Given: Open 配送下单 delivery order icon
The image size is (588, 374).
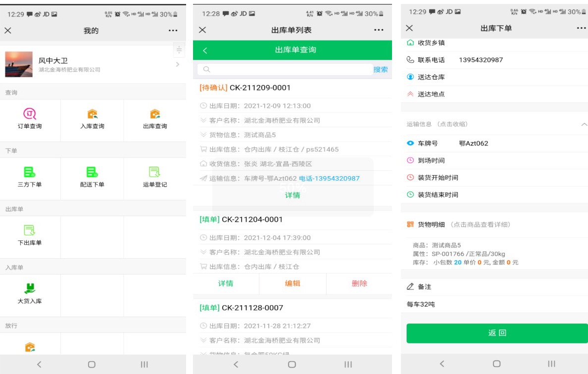Looking at the screenshot, I should point(92,172).
